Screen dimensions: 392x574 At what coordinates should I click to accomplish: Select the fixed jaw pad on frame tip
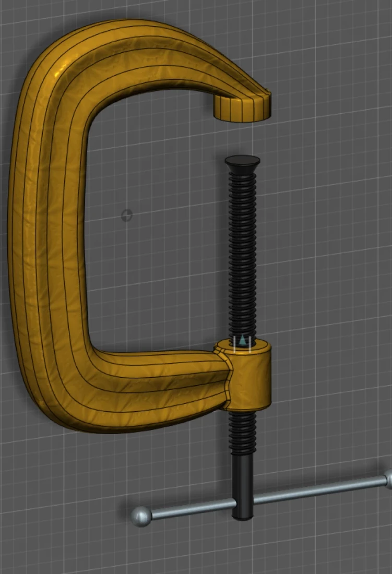point(242,109)
